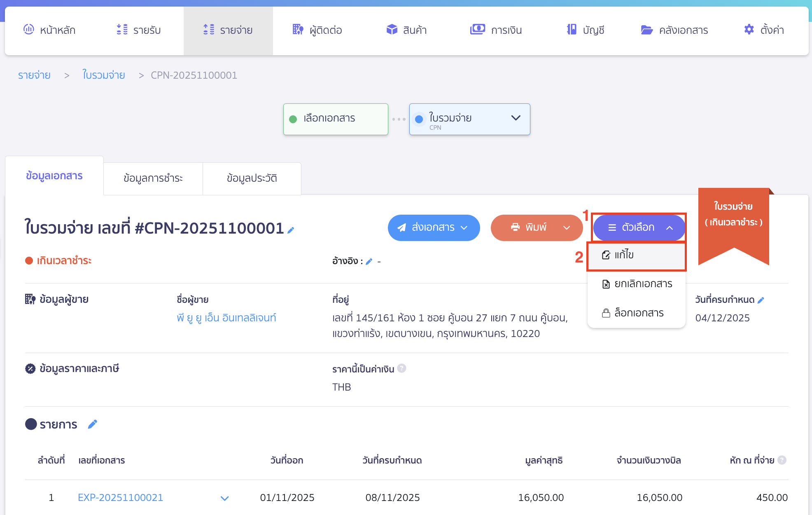Screen dimensions: 812x515
Task: Click pencil icon next to อ้างอิง reference
Action: [369, 261]
